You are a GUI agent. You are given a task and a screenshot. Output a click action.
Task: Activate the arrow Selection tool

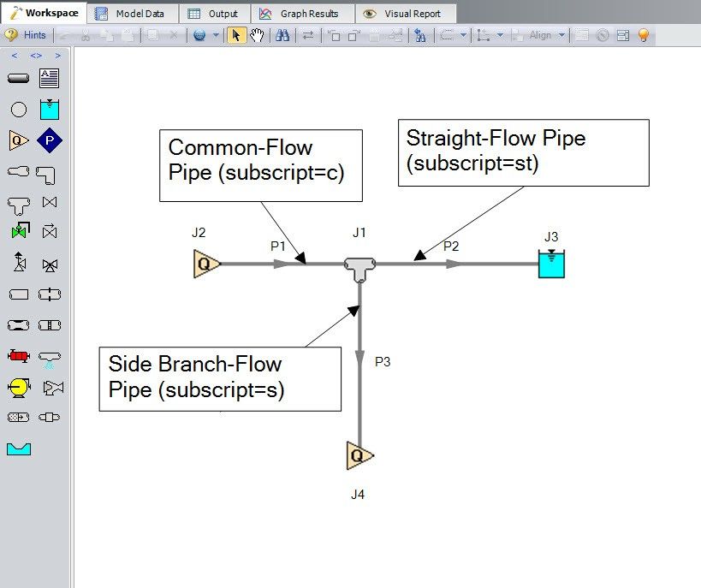click(237, 35)
